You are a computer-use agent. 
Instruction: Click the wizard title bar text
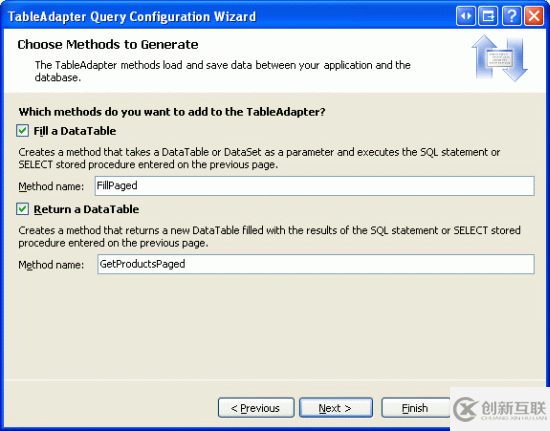[x=132, y=17]
